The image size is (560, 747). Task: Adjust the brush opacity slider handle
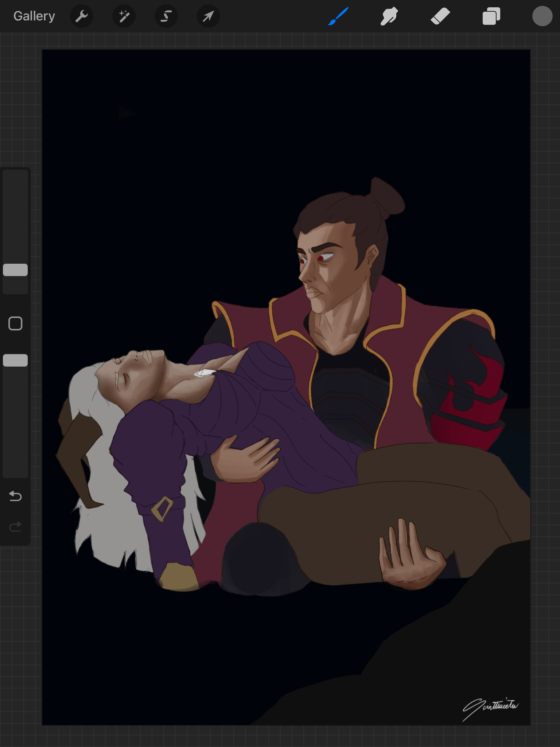click(x=15, y=360)
